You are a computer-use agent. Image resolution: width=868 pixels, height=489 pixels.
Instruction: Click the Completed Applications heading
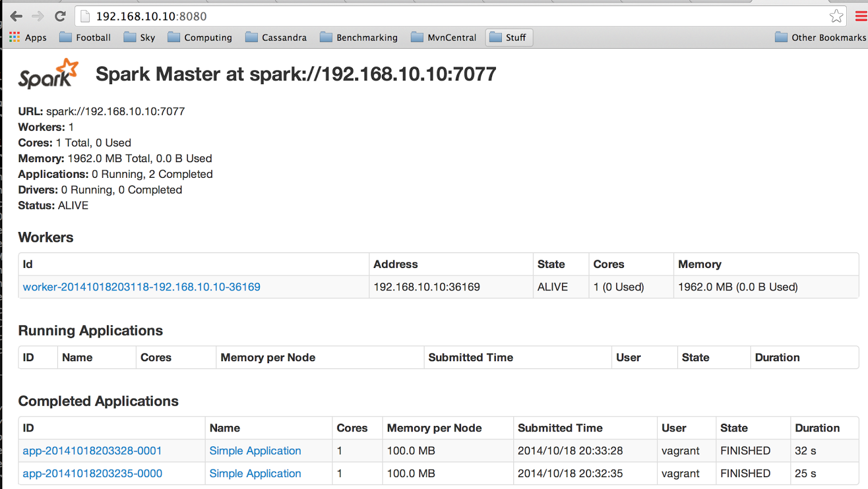click(x=98, y=401)
